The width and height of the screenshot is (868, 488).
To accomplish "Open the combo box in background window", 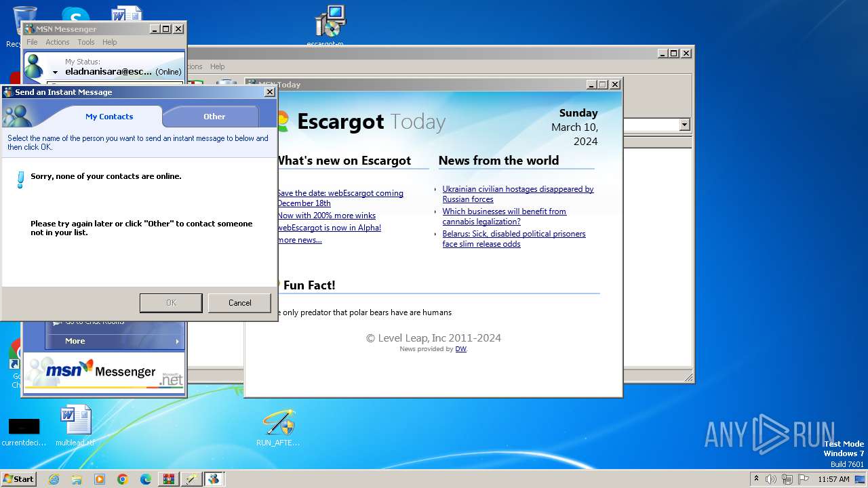I will (x=684, y=125).
